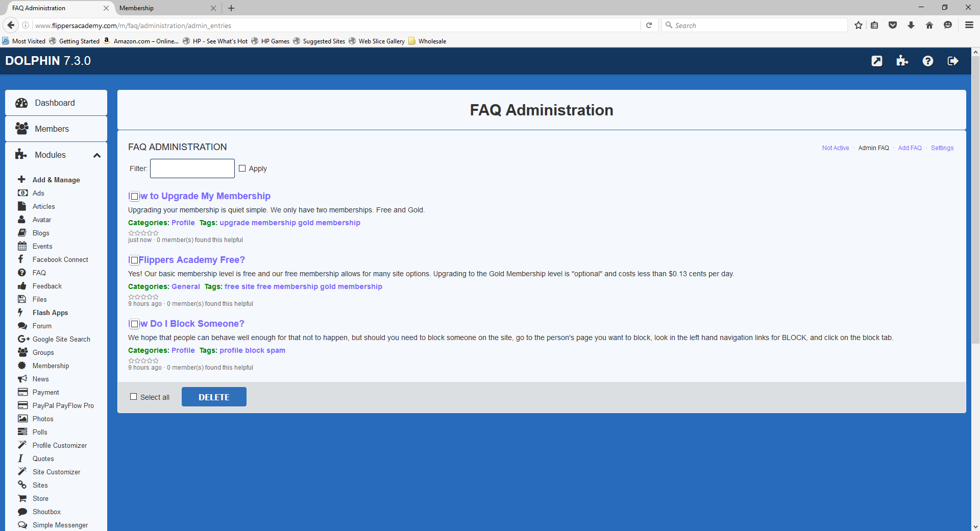Collapse the Modules section chevron
This screenshot has height=531, width=980.
[97, 155]
